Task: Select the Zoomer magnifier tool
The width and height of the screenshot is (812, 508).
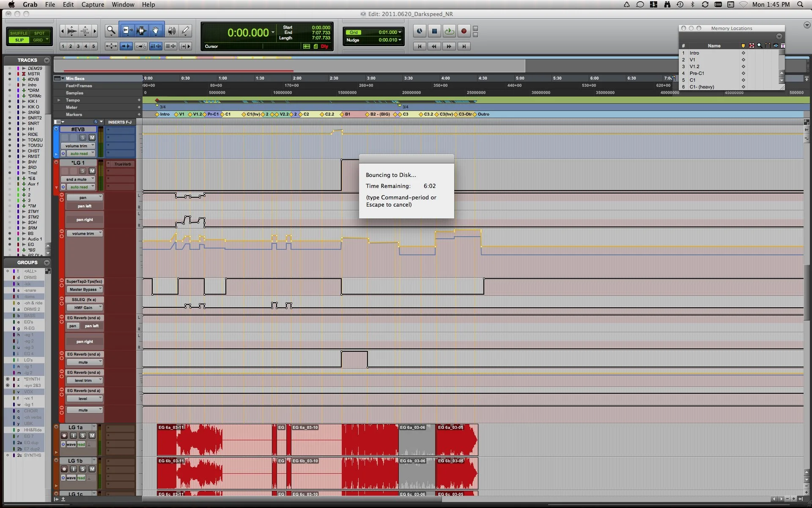Action: (x=111, y=30)
